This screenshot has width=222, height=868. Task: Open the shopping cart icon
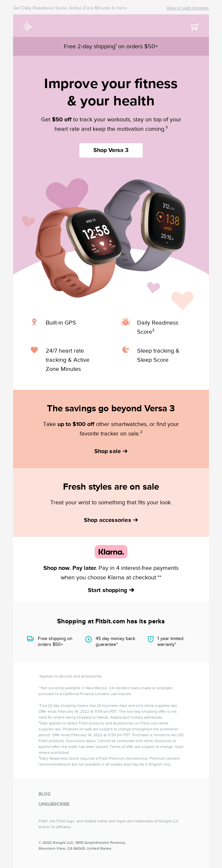(195, 26)
